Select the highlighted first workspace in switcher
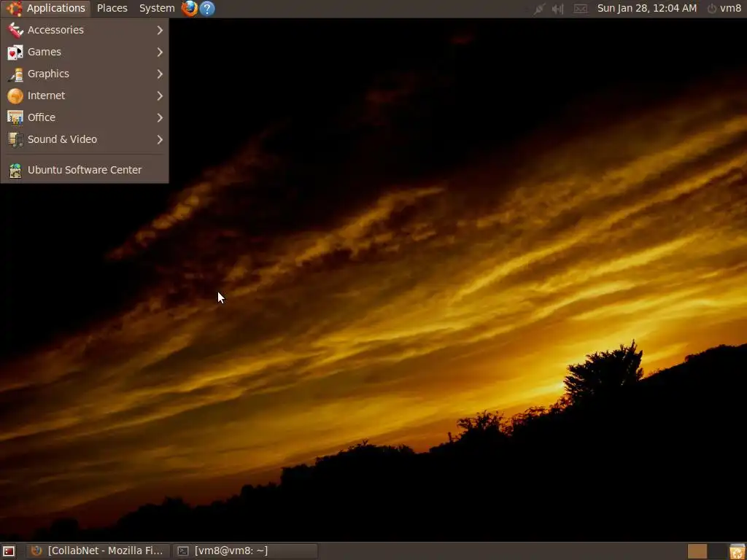 point(697,551)
